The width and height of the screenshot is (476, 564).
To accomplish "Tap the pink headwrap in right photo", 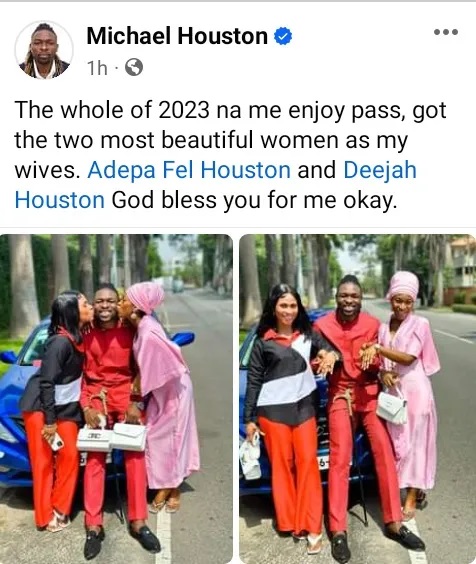I will coord(403,286).
